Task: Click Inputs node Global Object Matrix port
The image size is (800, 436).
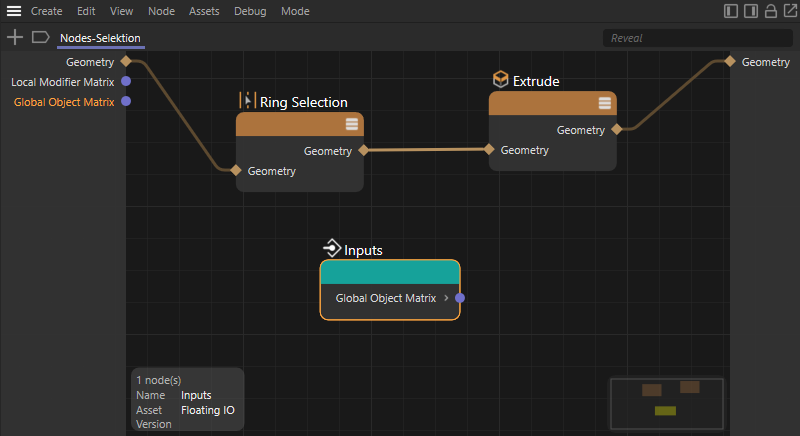Action: point(460,298)
